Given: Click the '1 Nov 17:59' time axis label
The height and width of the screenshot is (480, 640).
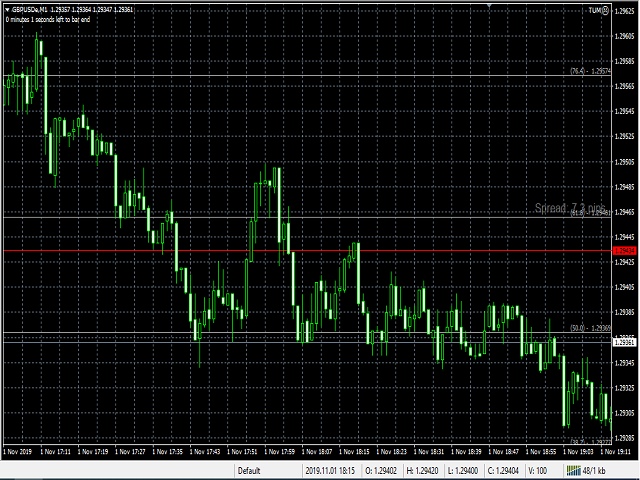Looking at the screenshot, I should coord(280,452).
